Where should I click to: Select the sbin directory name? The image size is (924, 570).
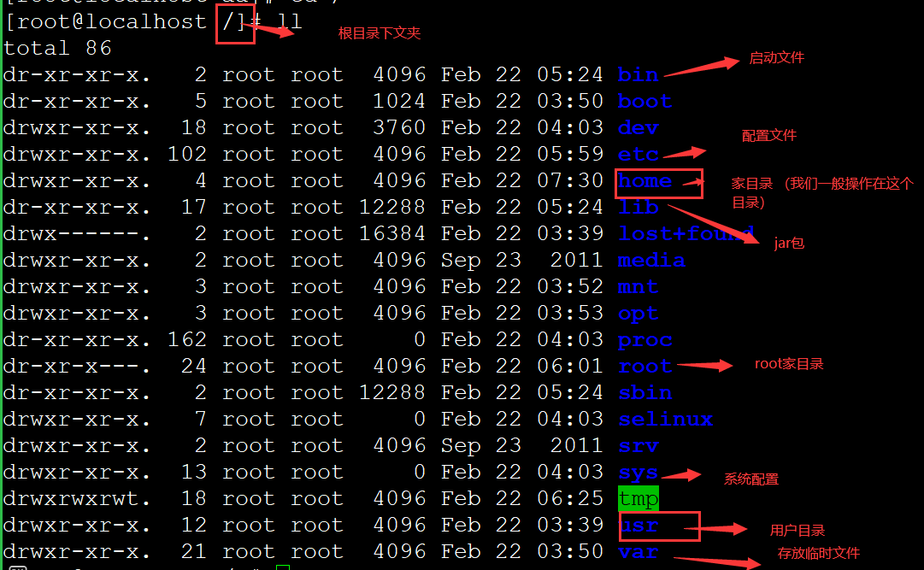(644, 392)
